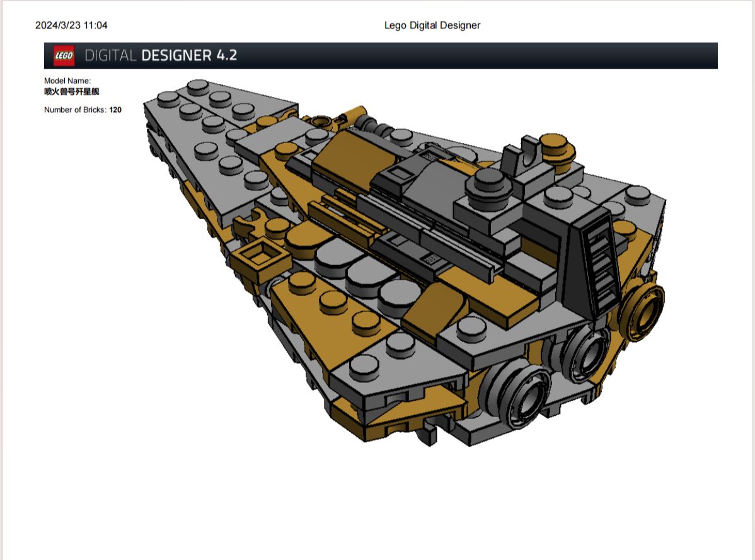Click the Lego Digital Designer page title
Screen dimensions: 755x560
coord(432,25)
